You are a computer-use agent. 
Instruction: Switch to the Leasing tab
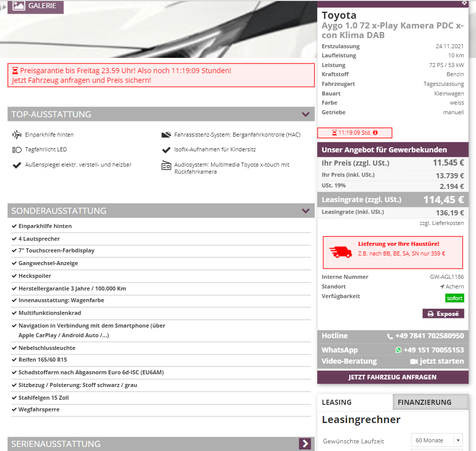point(355,402)
